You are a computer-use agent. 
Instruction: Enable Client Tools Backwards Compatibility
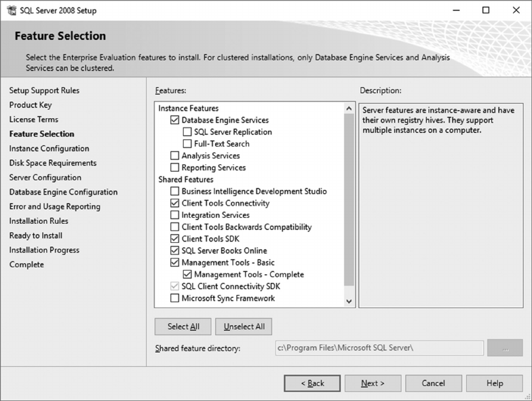point(174,227)
